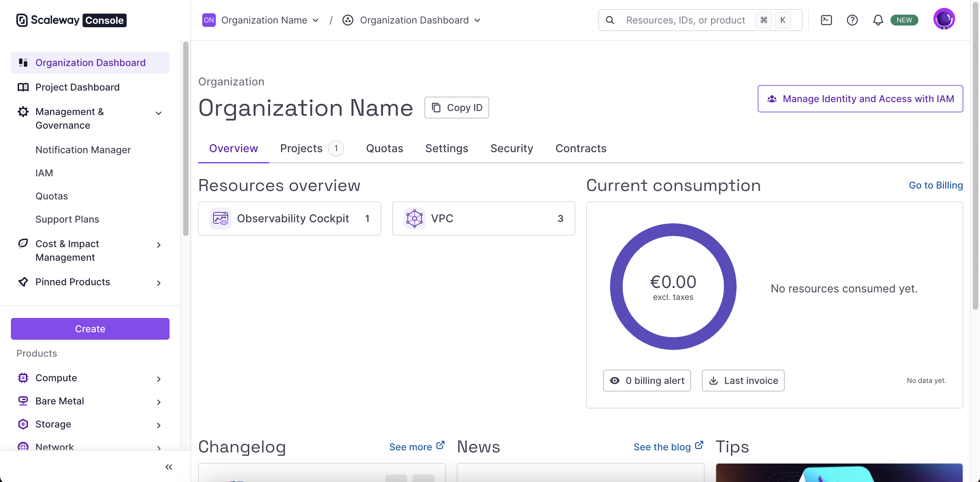Follow the See the blog link
Viewport: 980px width, 482px height.
(669, 447)
